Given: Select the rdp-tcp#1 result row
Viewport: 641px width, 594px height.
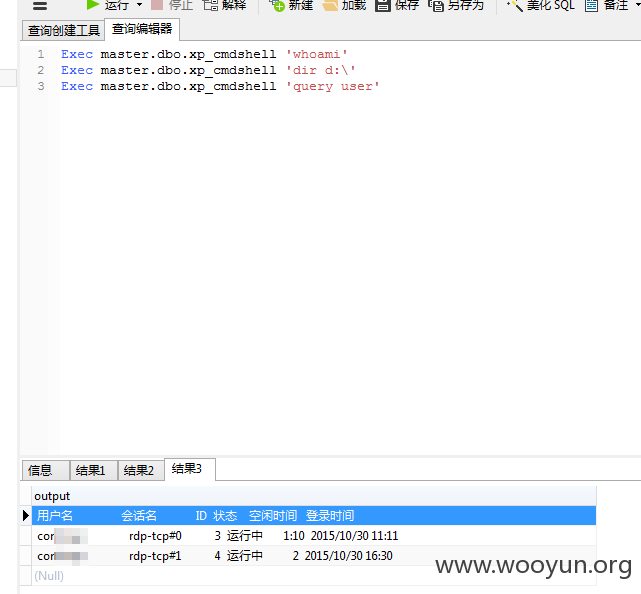Looking at the screenshot, I should pyautogui.click(x=314, y=556).
